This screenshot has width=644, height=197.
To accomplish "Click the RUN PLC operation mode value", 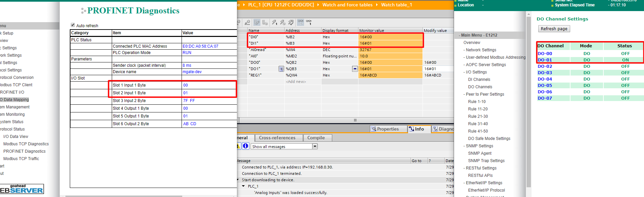I will (x=187, y=53).
